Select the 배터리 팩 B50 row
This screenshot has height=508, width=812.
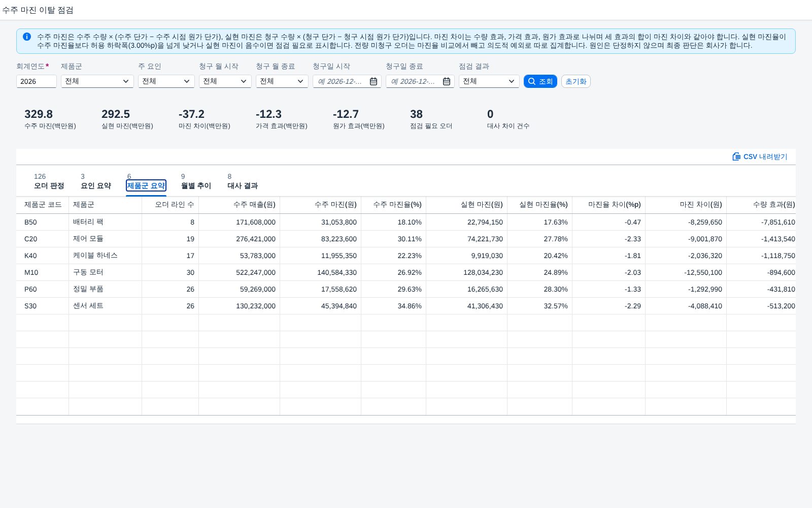406,222
